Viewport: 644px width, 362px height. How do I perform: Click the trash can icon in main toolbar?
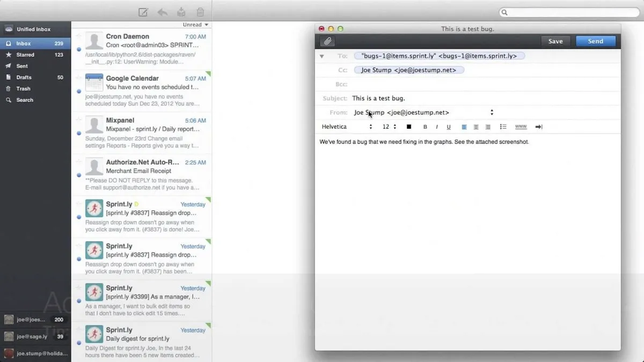click(200, 12)
